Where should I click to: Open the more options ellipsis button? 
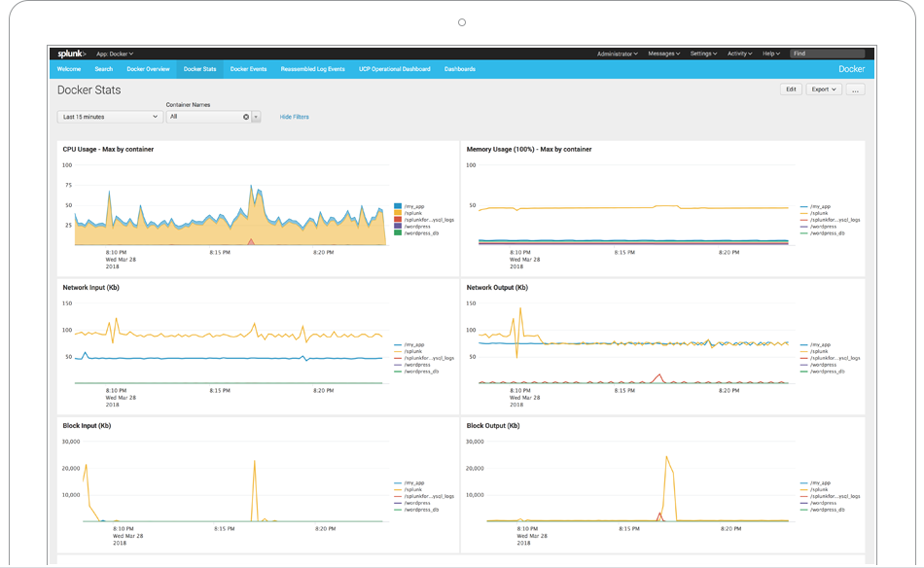click(856, 89)
